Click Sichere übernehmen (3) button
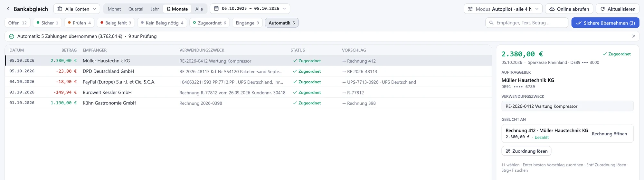This screenshot has height=180, width=644. (605, 23)
